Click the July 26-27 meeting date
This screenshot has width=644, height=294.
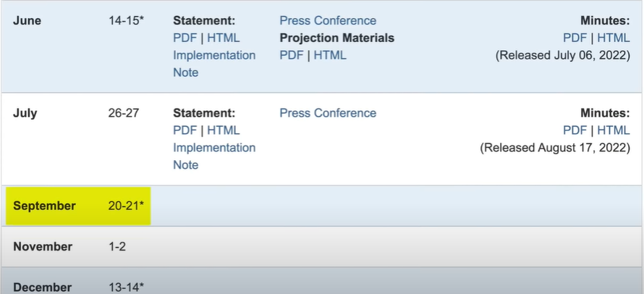tap(123, 113)
